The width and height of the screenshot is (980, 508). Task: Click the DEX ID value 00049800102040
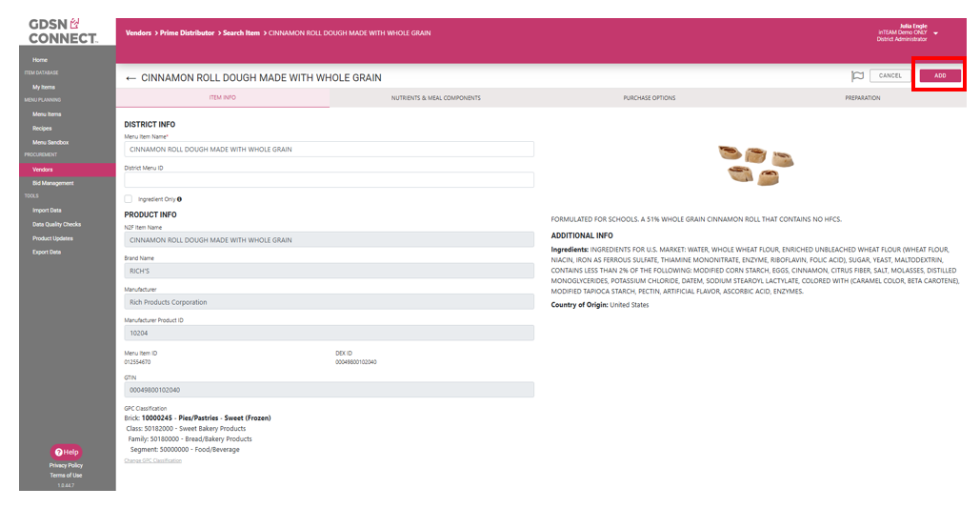356,362
